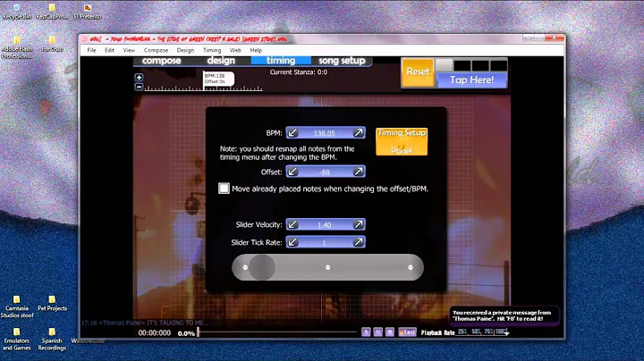The width and height of the screenshot is (644, 361).
Task: Increase BPM with the right arrow
Action: tap(359, 133)
